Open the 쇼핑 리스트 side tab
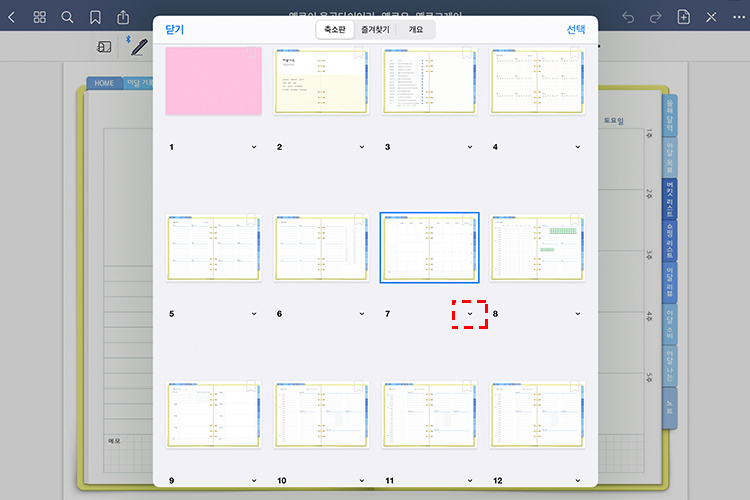 pyautogui.click(x=670, y=241)
